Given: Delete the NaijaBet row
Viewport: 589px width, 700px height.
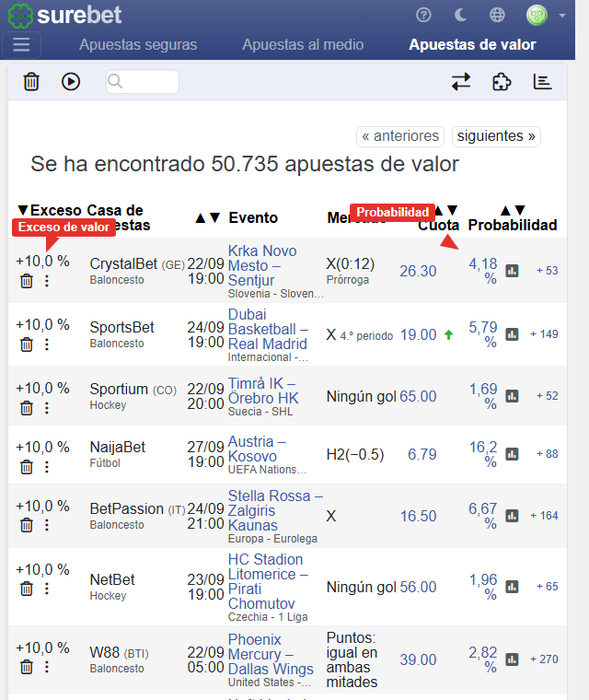Looking at the screenshot, I should [x=27, y=467].
